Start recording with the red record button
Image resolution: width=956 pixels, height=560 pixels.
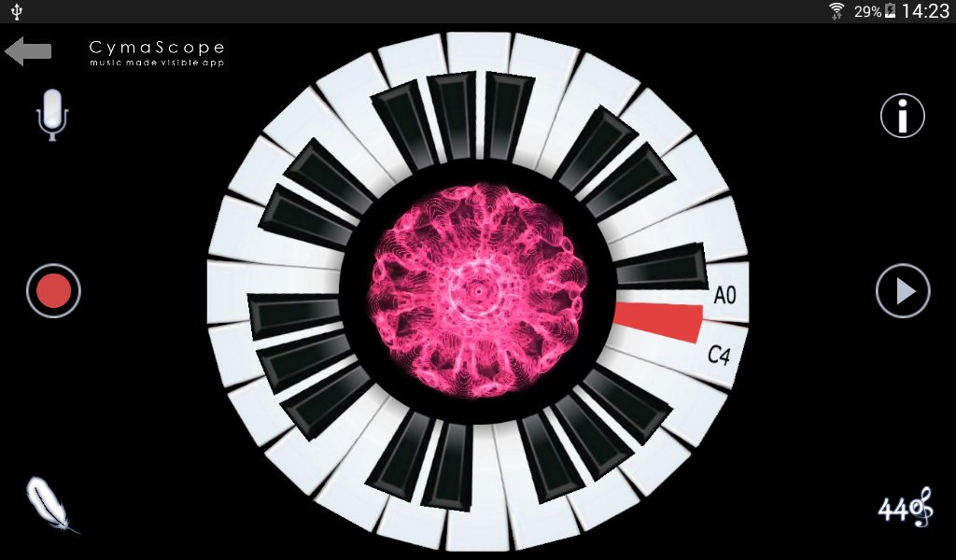[x=53, y=290]
